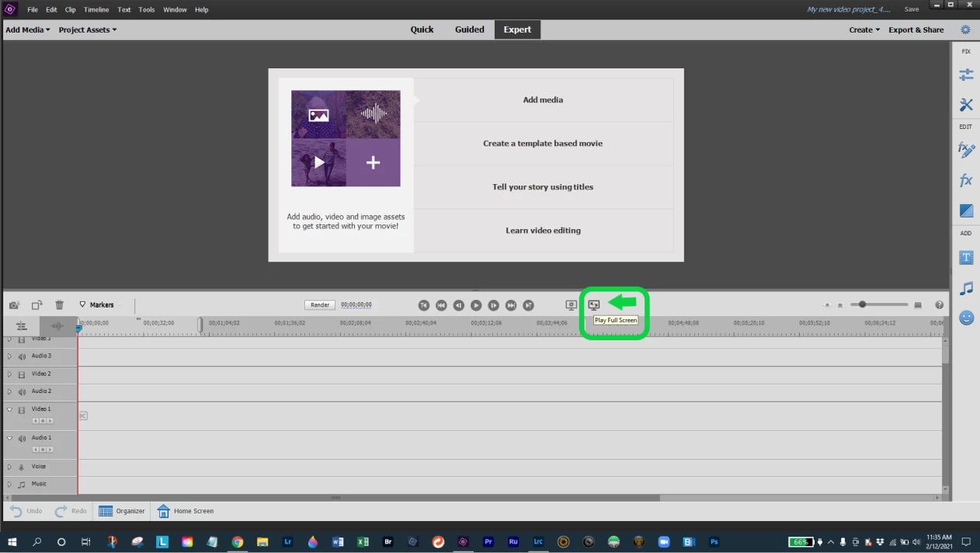980x553 pixels.
Task: Open the Clip menu
Action: [x=71, y=9]
